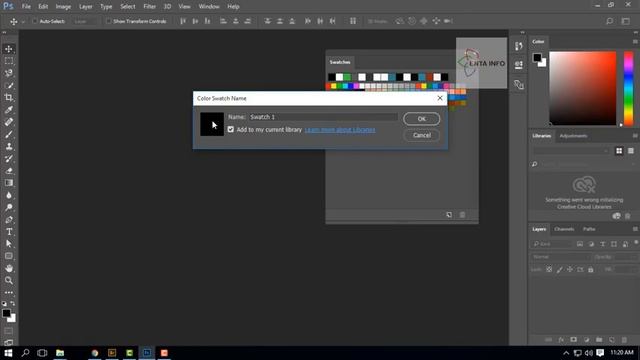Select the Hand tool
The image size is (640, 360).
[9, 268]
